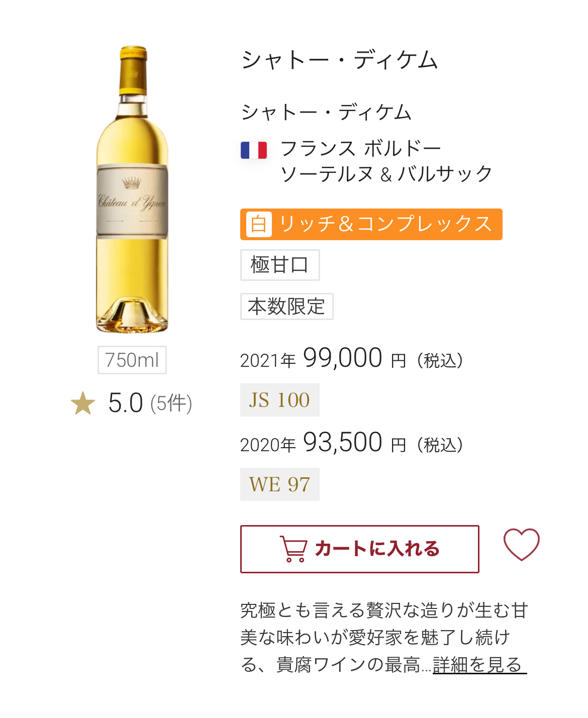Click the white 白 wine type icon
The width and height of the screenshot is (588, 718).
tap(259, 224)
